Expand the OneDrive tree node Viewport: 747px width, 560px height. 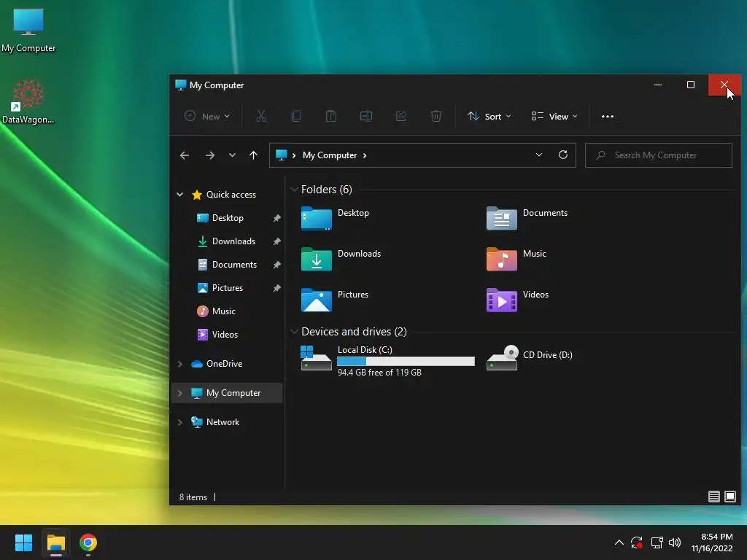coord(180,364)
